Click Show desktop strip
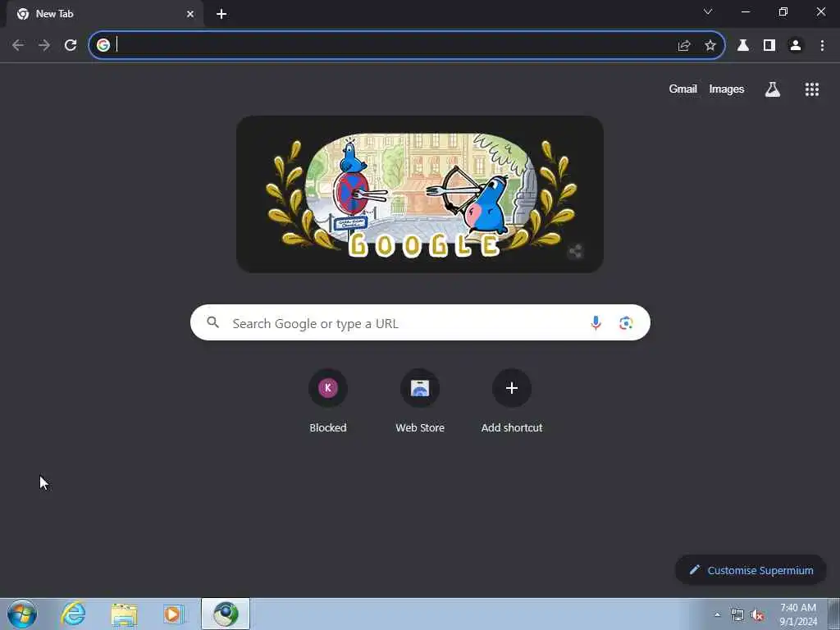This screenshot has width=840, height=630. point(834,614)
